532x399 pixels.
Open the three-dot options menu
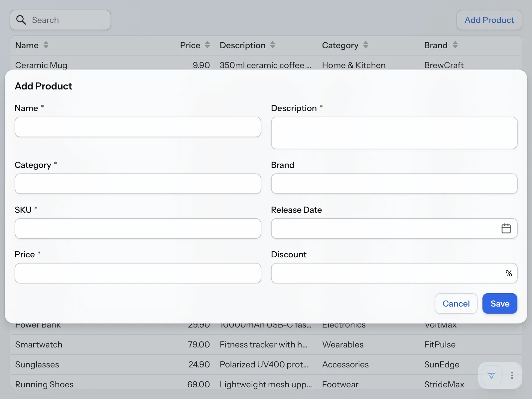tap(512, 376)
